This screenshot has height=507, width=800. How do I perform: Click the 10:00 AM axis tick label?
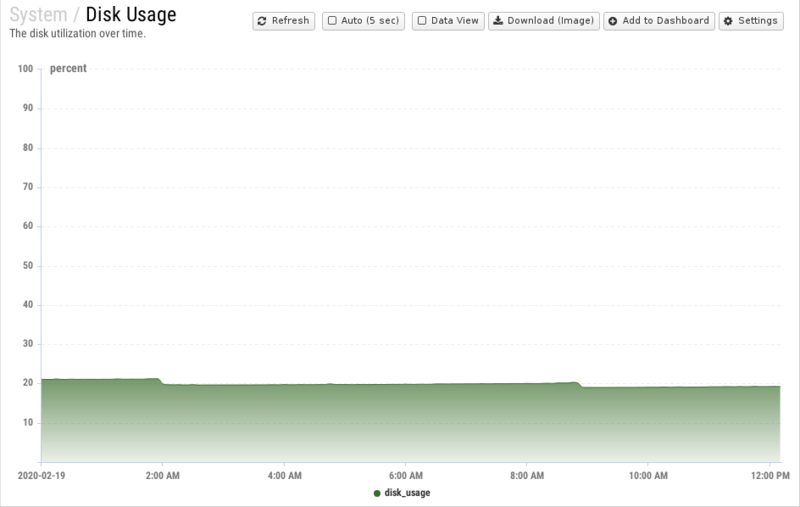(x=648, y=475)
